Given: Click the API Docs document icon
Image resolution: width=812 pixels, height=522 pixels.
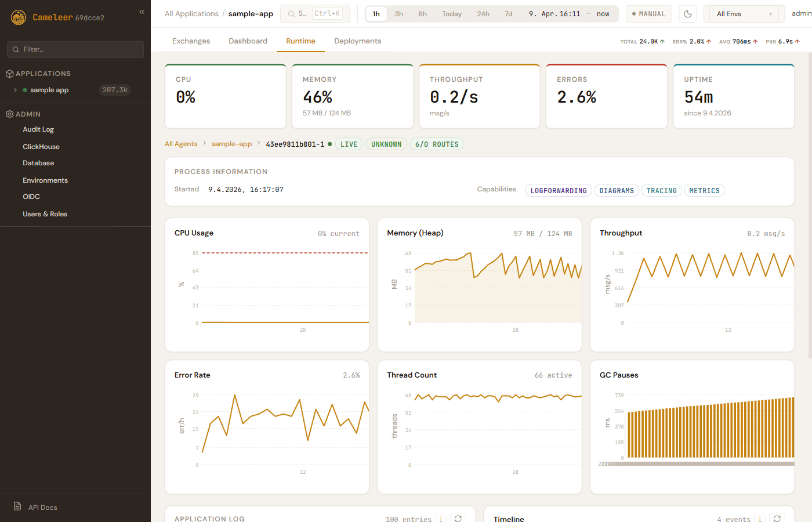Looking at the screenshot, I should click(x=17, y=506).
